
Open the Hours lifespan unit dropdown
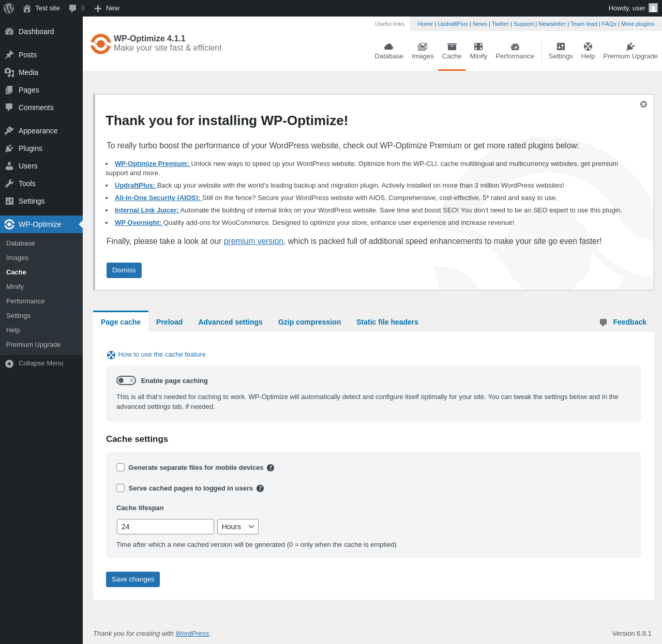click(x=238, y=527)
